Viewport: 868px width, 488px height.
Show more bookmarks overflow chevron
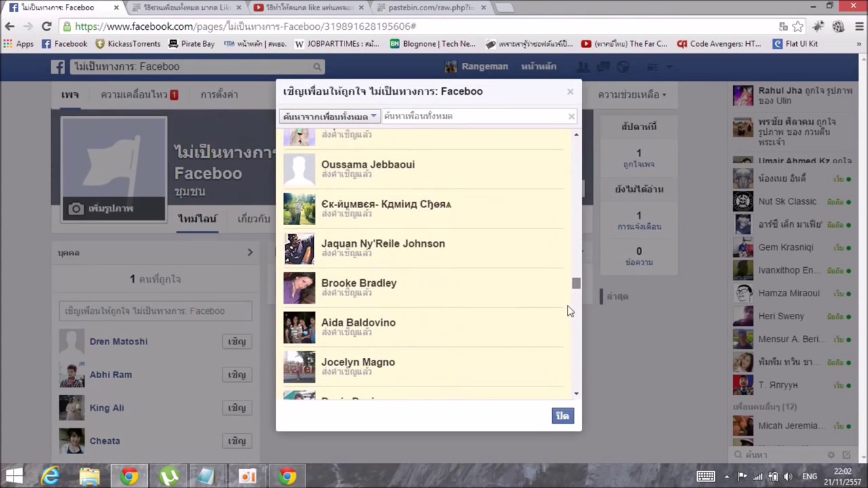click(x=859, y=43)
